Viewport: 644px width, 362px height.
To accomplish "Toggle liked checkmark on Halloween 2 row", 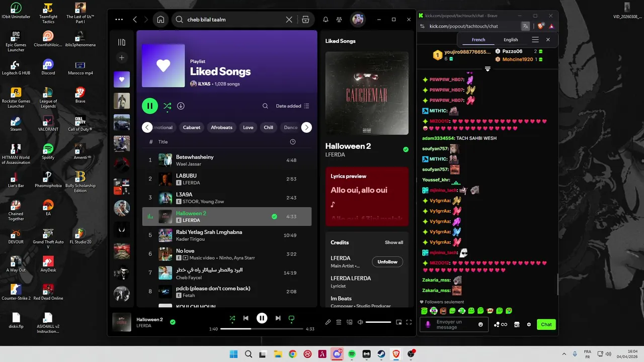I will [x=274, y=217].
